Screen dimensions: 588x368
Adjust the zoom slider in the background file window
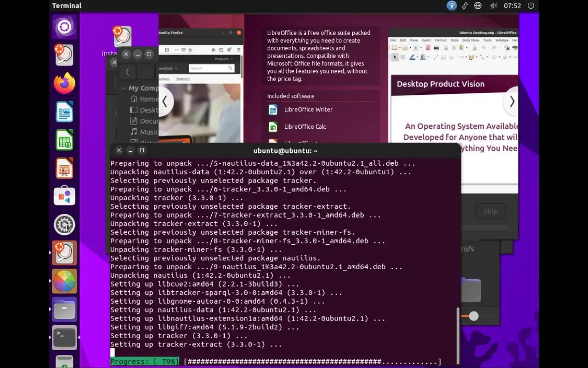point(474,316)
